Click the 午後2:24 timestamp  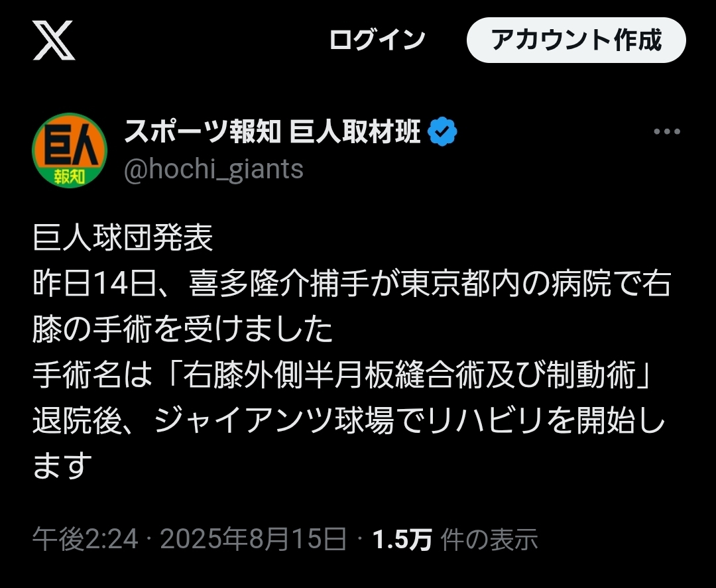point(85,539)
